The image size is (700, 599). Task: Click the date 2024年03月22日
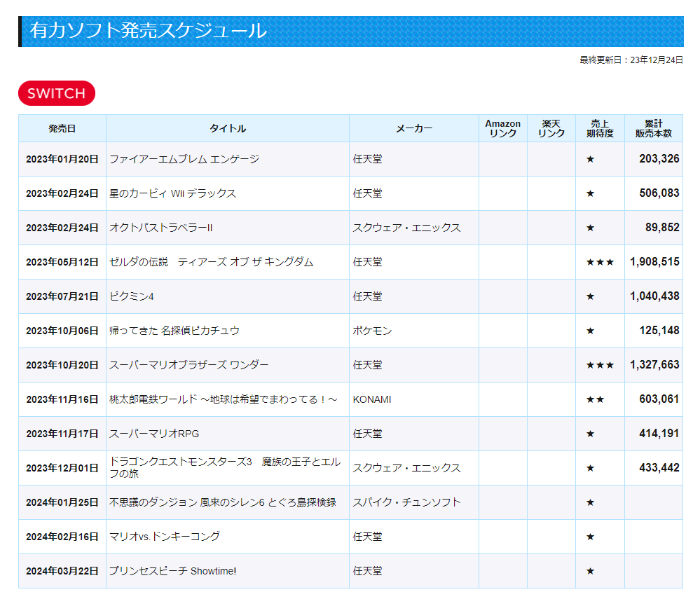[62, 571]
